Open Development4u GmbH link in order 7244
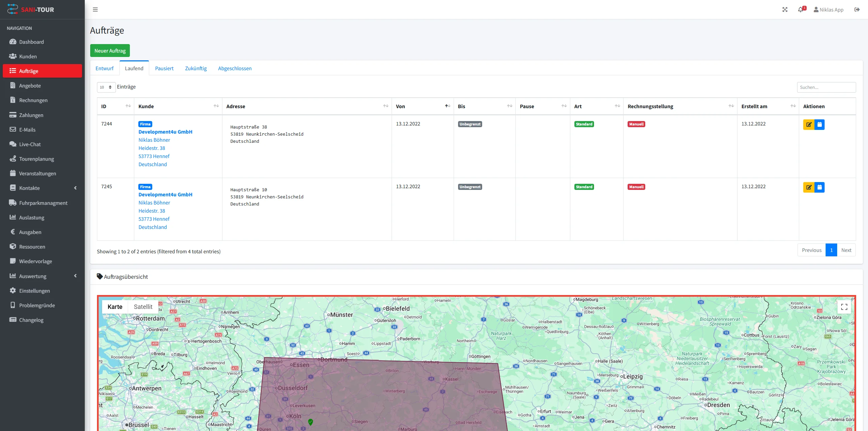 [165, 132]
